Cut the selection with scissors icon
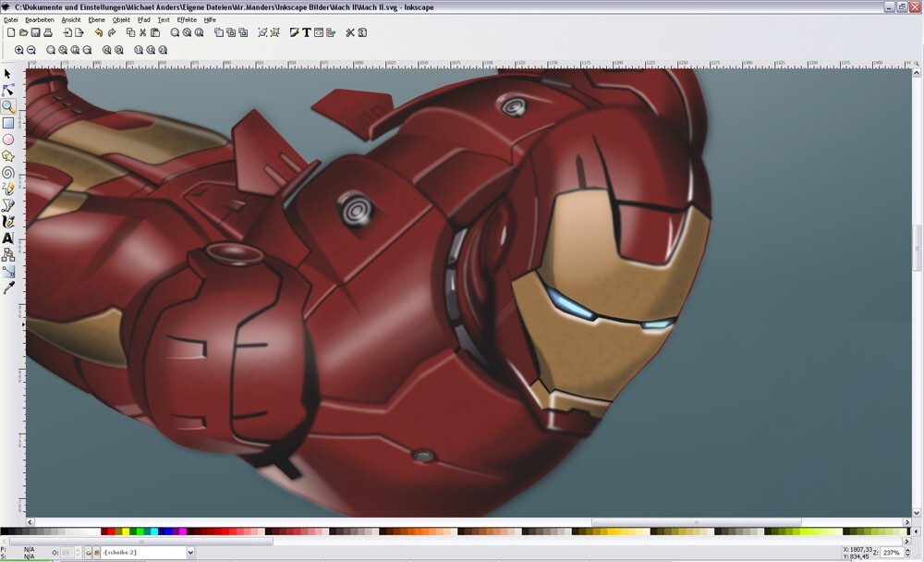Screen dimensions: 924x562 pos(142,33)
